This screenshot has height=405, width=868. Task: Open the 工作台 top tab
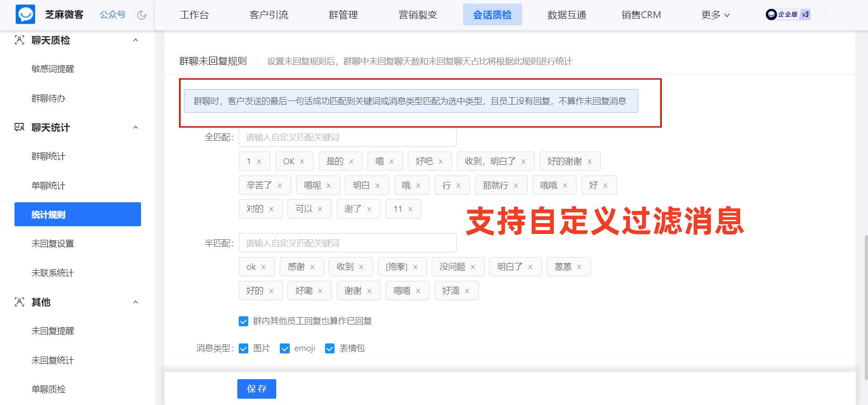[194, 15]
